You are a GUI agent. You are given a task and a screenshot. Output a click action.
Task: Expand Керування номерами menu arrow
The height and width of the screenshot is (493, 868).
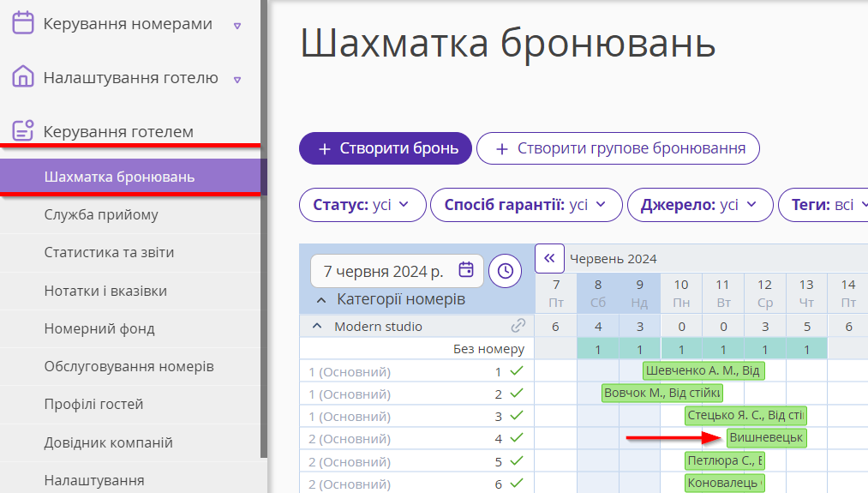[x=237, y=26]
